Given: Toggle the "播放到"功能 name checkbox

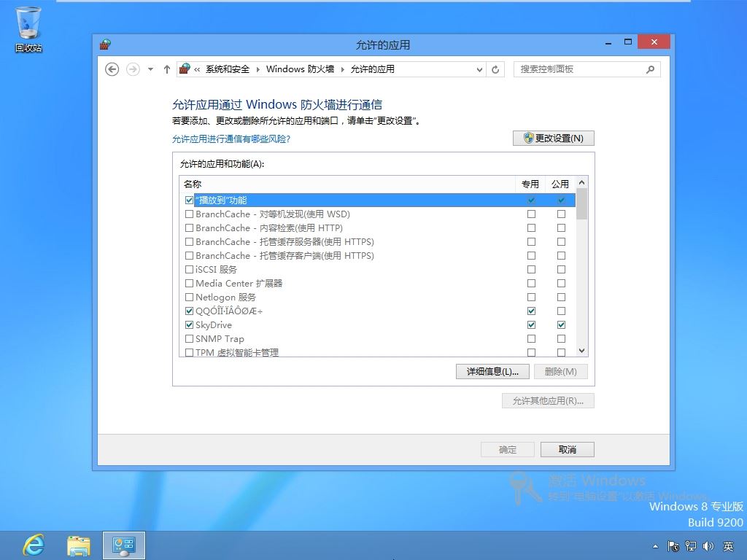Looking at the screenshot, I should (x=189, y=200).
